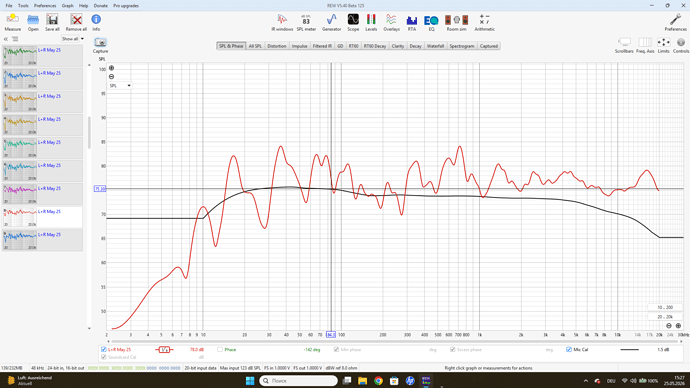Open the Waterfall tab
The width and height of the screenshot is (690, 388).
click(x=435, y=46)
